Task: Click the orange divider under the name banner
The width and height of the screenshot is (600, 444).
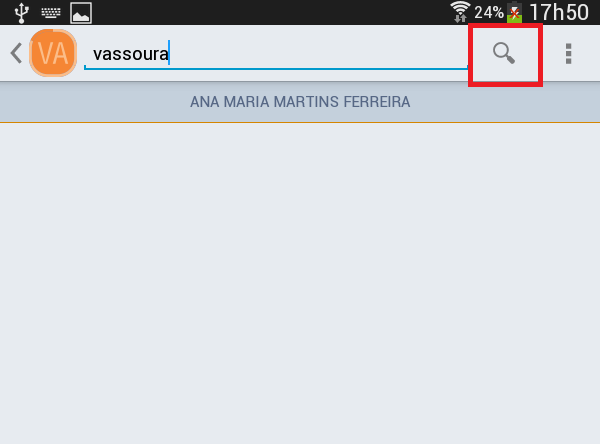Action: click(x=300, y=122)
